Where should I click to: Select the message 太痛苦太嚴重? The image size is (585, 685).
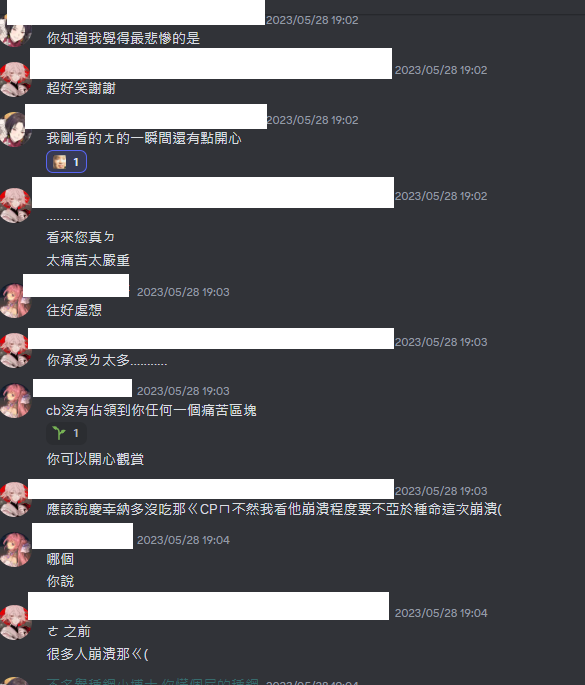[88, 260]
